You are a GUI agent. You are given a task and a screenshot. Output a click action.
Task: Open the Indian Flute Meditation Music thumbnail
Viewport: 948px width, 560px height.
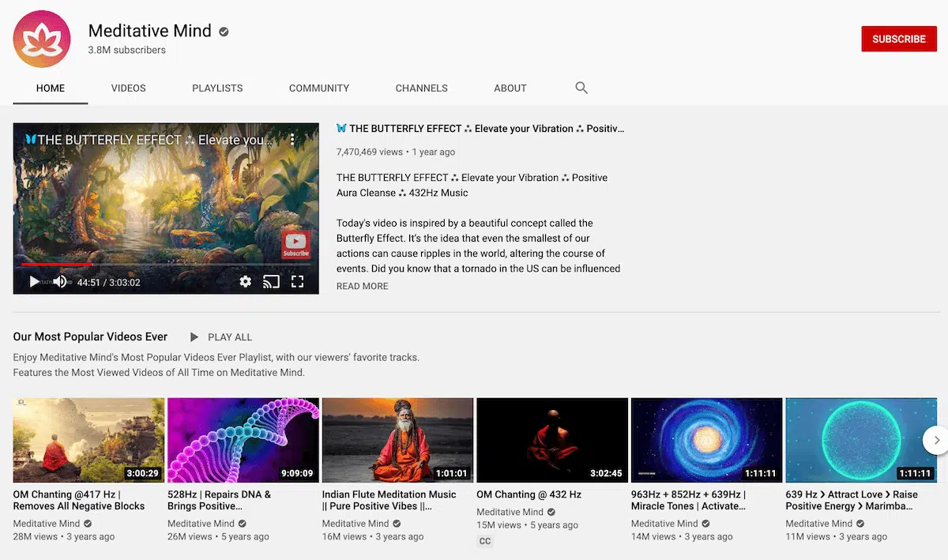point(398,440)
